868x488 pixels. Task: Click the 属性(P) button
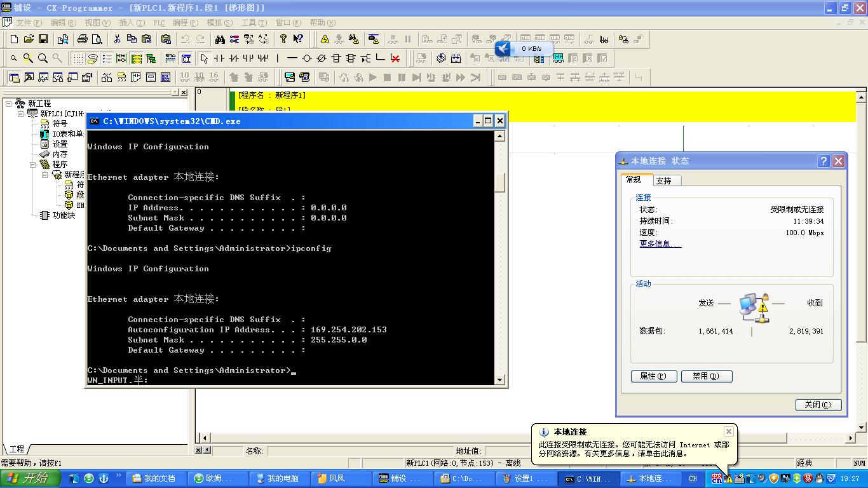coord(653,376)
